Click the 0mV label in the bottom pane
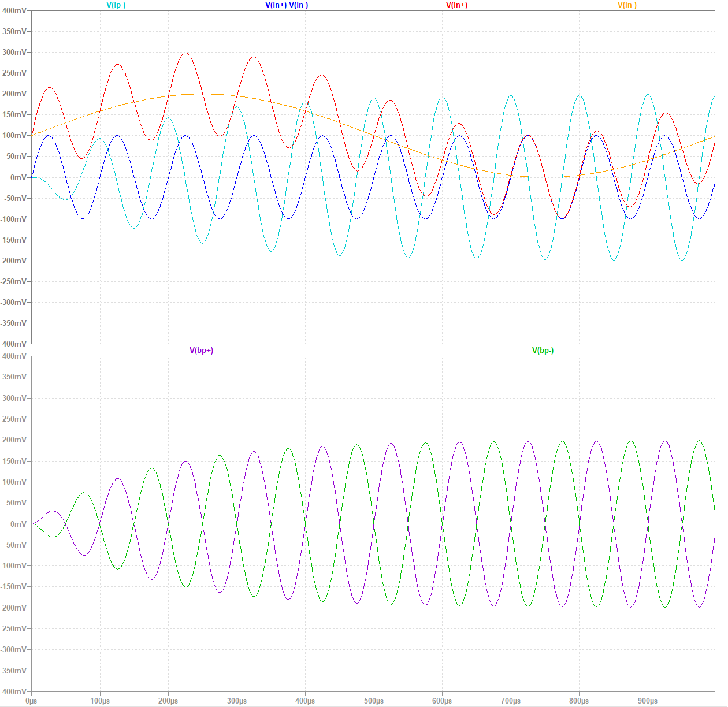 pyautogui.click(x=18, y=524)
